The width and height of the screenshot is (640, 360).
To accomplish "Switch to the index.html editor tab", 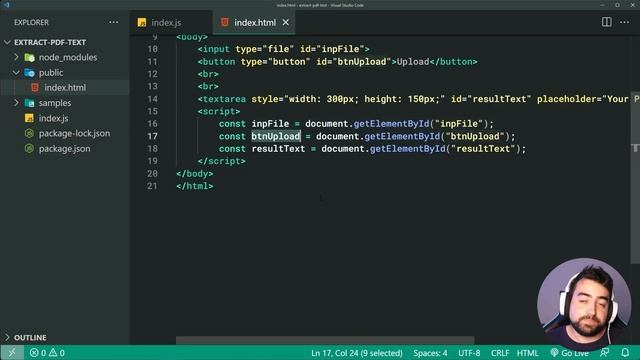I will pos(254,22).
